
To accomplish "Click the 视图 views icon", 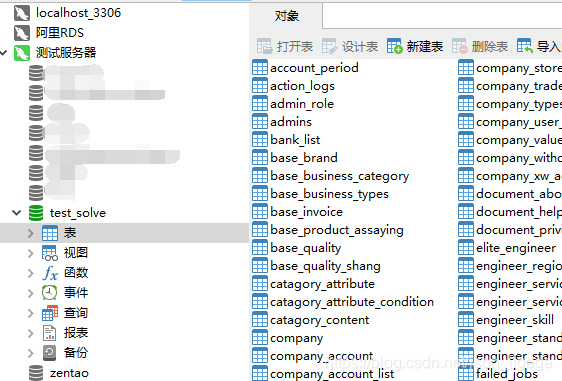I will (50, 253).
